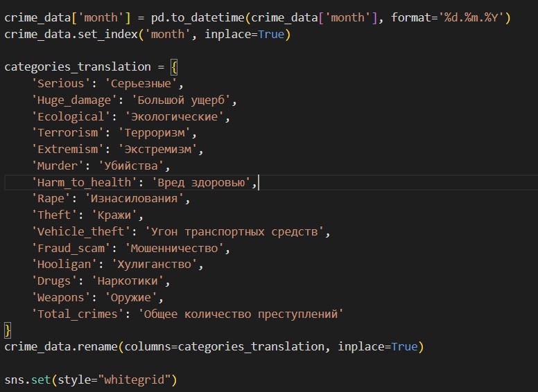Click the opening curly brace of dictionary
This screenshot has width=538, height=392.
[174, 67]
